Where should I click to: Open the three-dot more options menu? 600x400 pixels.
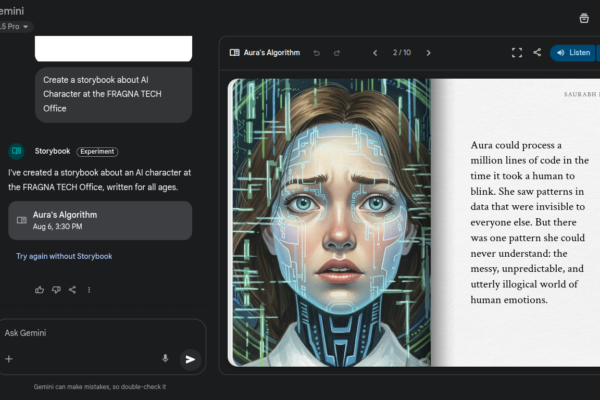[x=89, y=290]
